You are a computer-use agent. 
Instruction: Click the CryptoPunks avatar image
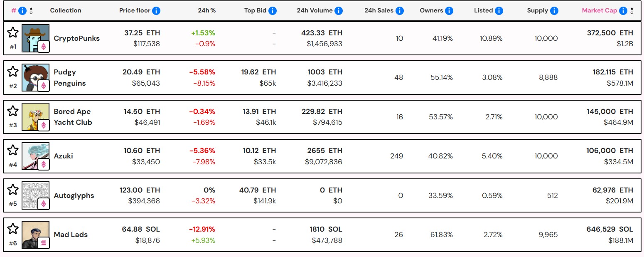click(x=35, y=37)
